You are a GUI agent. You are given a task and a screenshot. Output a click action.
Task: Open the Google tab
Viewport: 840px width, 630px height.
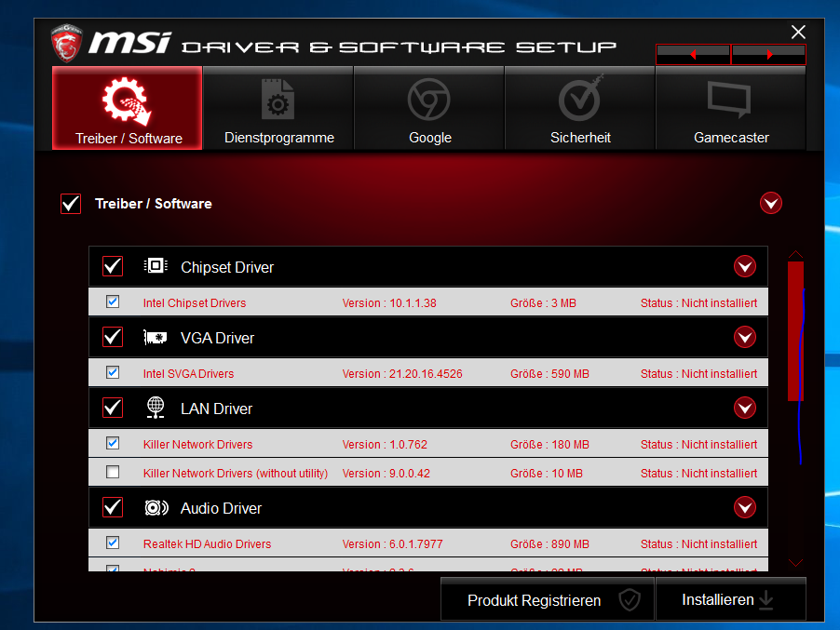click(429, 108)
